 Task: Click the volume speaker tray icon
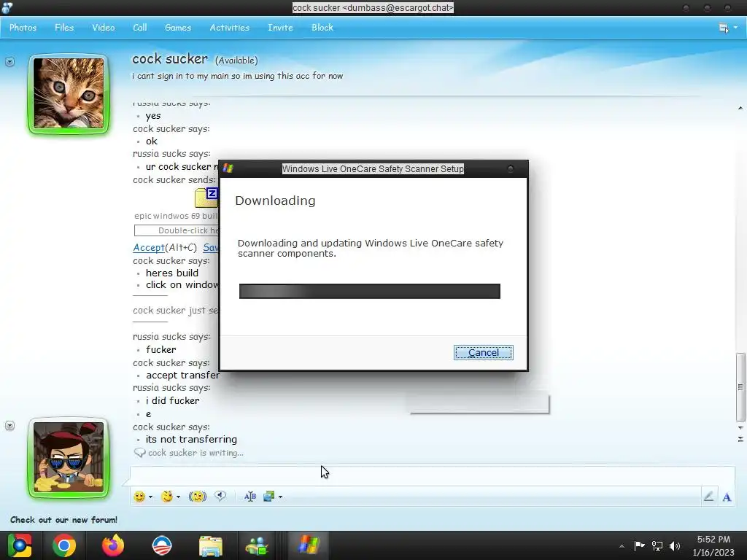click(675, 545)
